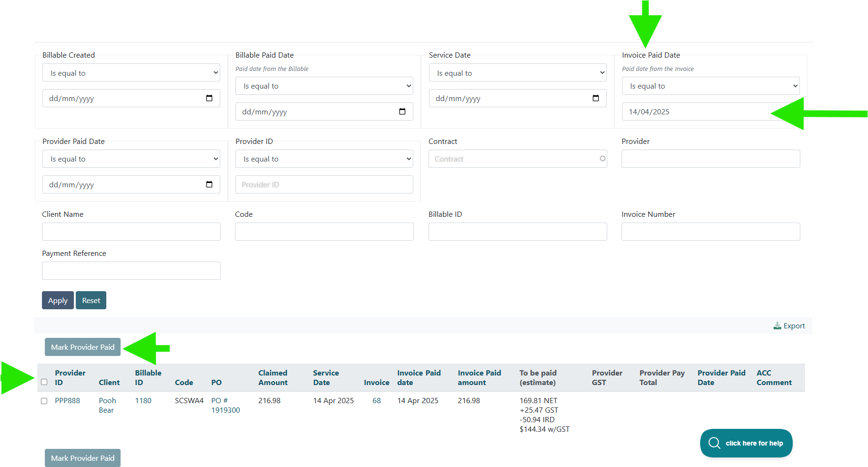
Task: Reset the filters
Action: [x=91, y=300]
